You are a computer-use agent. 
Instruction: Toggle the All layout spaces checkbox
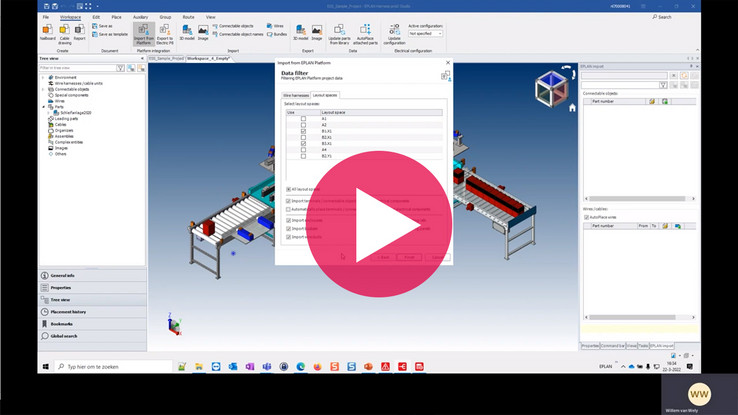(289, 189)
